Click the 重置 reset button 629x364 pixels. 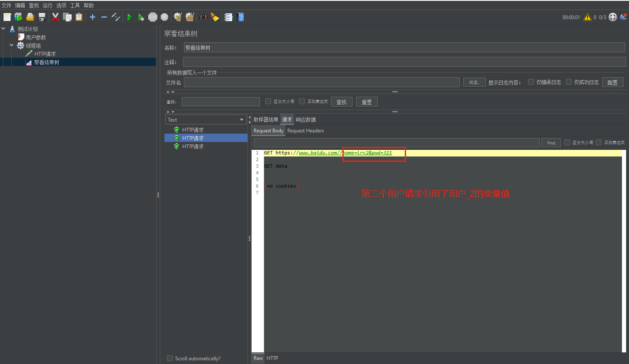[x=367, y=102]
